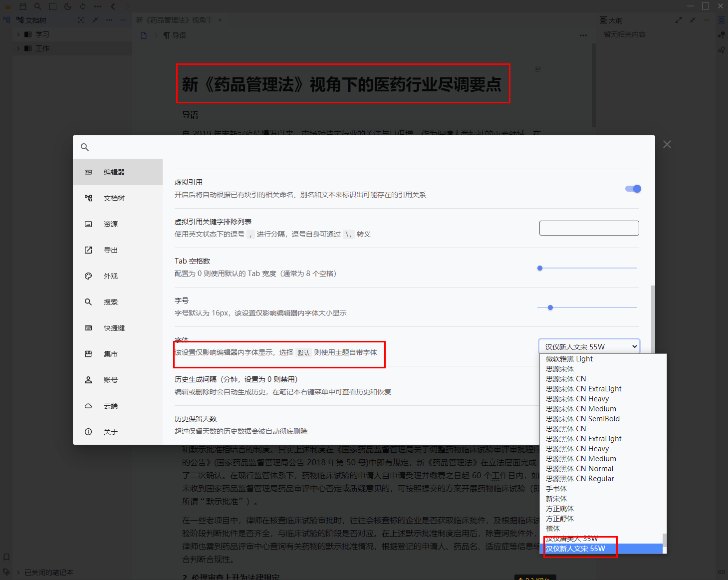The width and height of the screenshot is (728, 580).
Task: Click the crown account icon in the top toolbar
Action: click(x=7, y=6)
